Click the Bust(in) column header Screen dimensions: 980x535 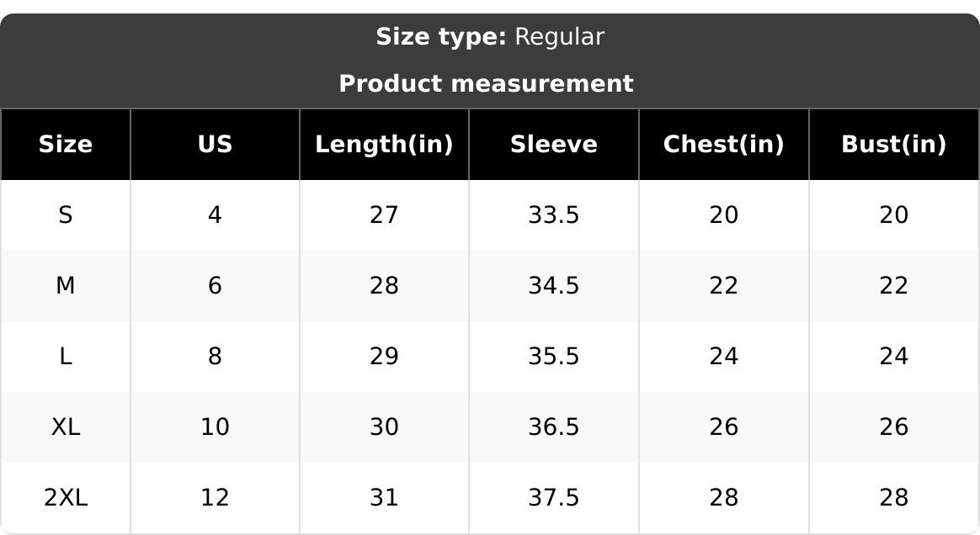tap(893, 145)
